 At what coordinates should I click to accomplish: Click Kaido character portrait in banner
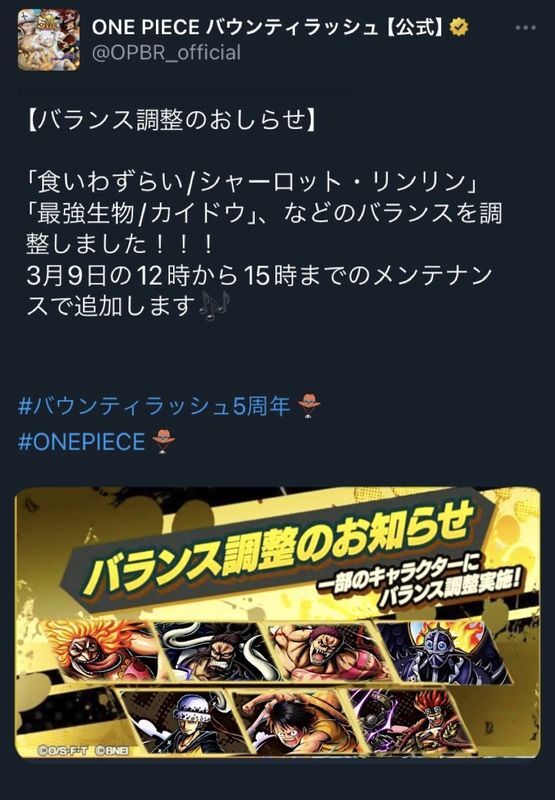(217, 652)
